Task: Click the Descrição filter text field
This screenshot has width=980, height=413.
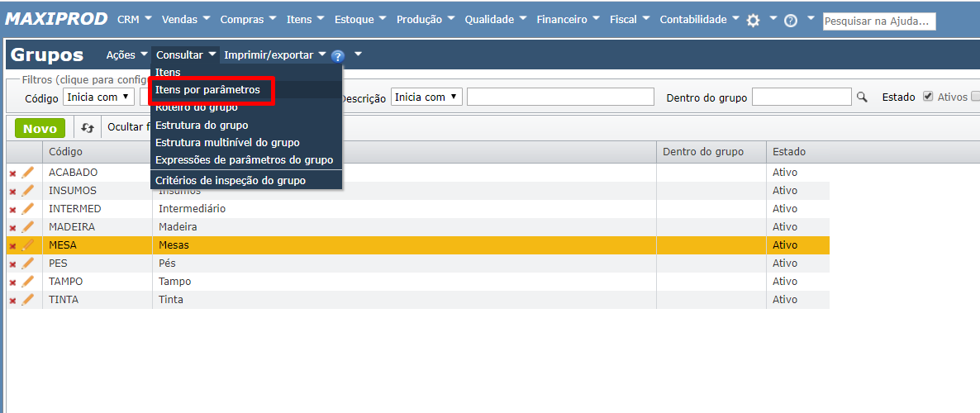Action: tap(560, 97)
